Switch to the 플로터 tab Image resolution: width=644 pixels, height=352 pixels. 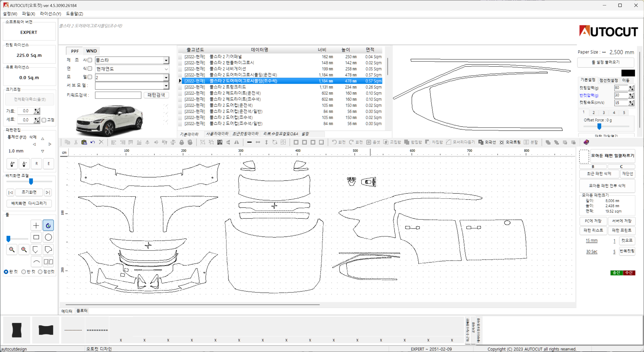pyautogui.click(x=82, y=311)
